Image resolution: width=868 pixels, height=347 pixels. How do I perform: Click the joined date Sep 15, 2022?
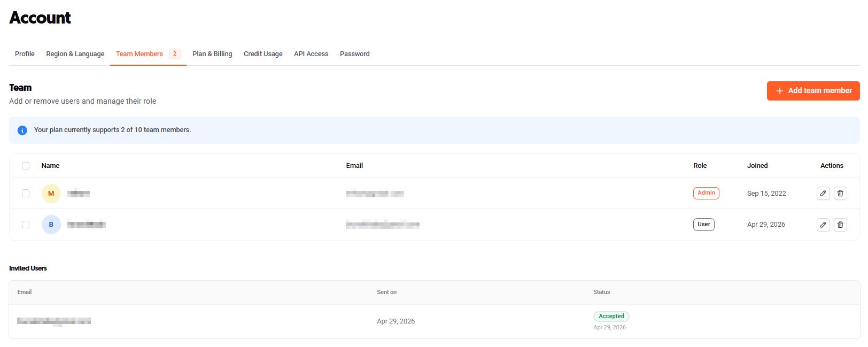pyautogui.click(x=766, y=194)
